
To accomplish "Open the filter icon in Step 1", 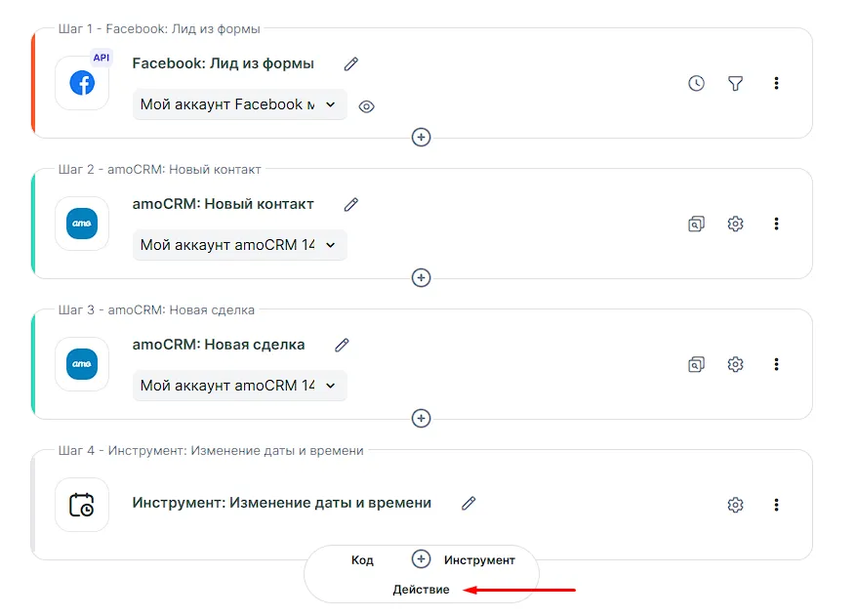I will pyautogui.click(x=736, y=84).
